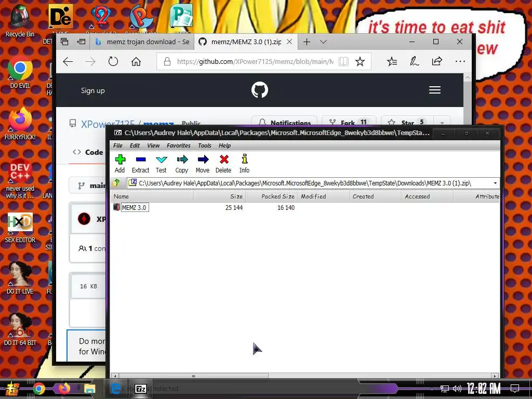This screenshot has width=532, height=399.
Task: Add page to favorites with star icon
Action: coord(360,61)
